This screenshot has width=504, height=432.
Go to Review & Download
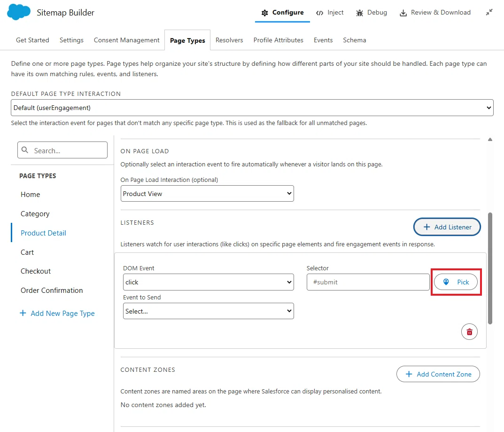[x=435, y=13]
